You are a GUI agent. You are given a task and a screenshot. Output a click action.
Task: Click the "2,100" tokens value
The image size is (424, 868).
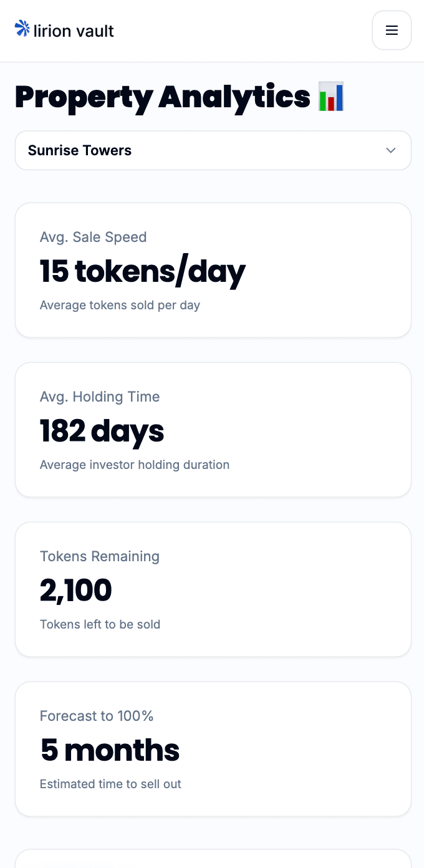coord(76,591)
